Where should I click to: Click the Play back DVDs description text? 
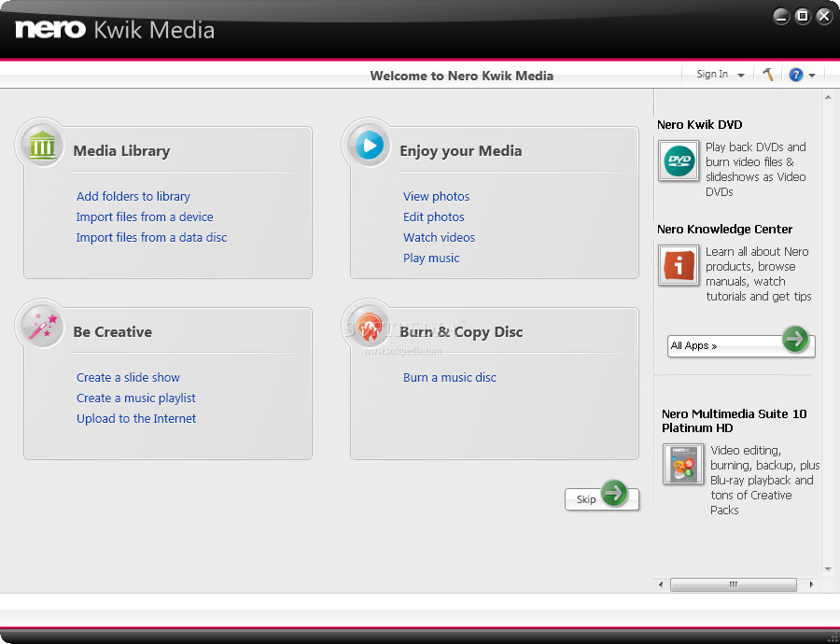[756, 169]
